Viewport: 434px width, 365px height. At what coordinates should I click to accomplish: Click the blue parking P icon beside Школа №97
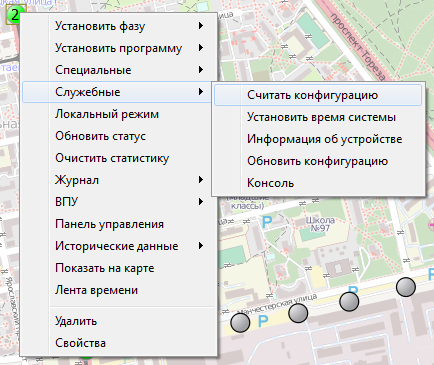[267, 222]
